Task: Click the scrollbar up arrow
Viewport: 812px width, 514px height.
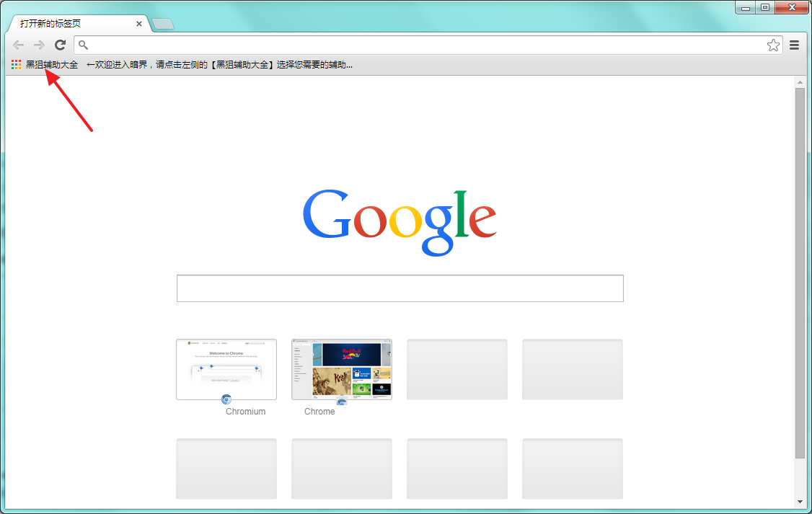Action: 800,81
